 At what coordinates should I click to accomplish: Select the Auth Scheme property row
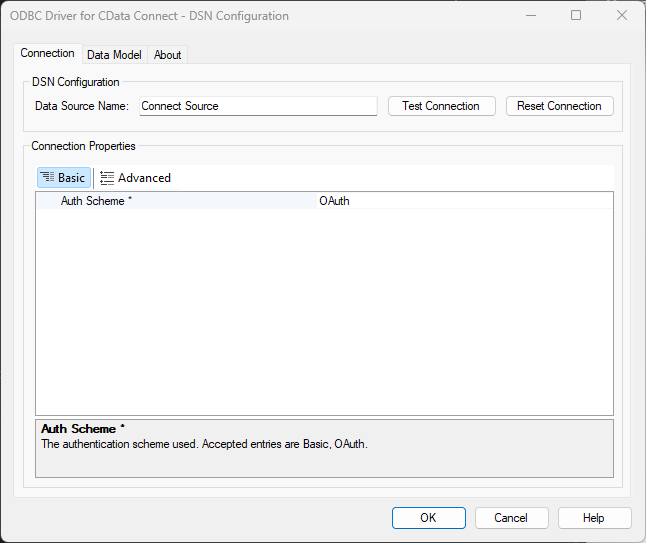pyautogui.click(x=324, y=201)
